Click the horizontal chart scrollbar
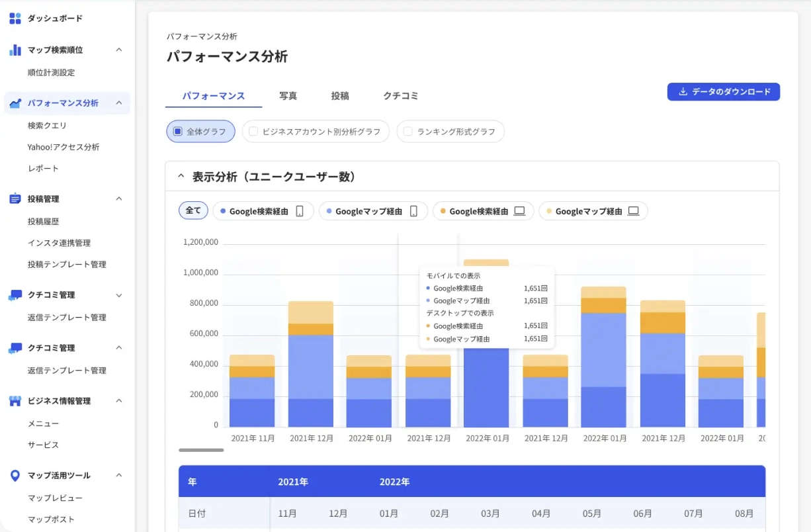Viewport: 811px width, 532px height. click(201, 450)
